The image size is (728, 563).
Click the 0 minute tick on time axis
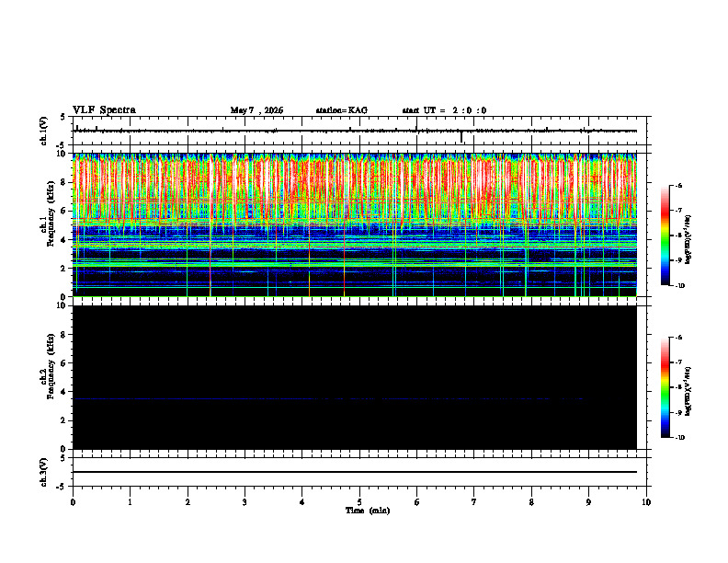click(x=73, y=502)
